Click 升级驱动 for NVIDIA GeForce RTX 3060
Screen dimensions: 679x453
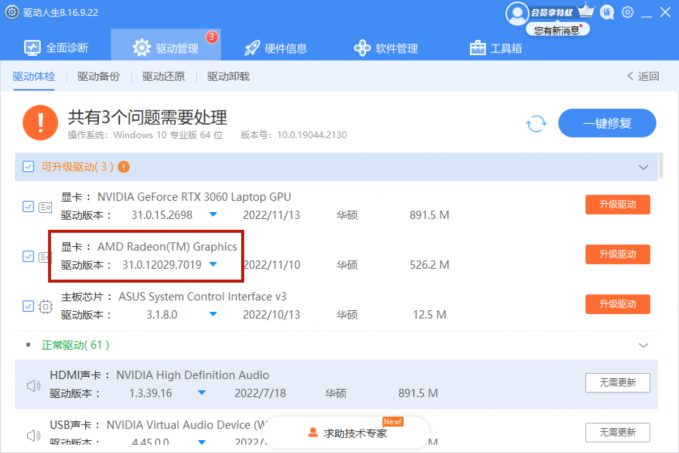pos(618,204)
